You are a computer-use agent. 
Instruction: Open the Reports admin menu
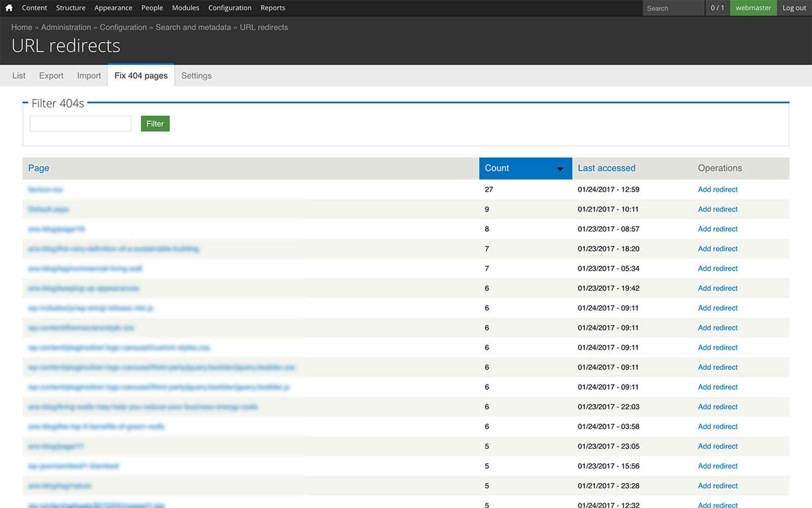[x=273, y=8]
